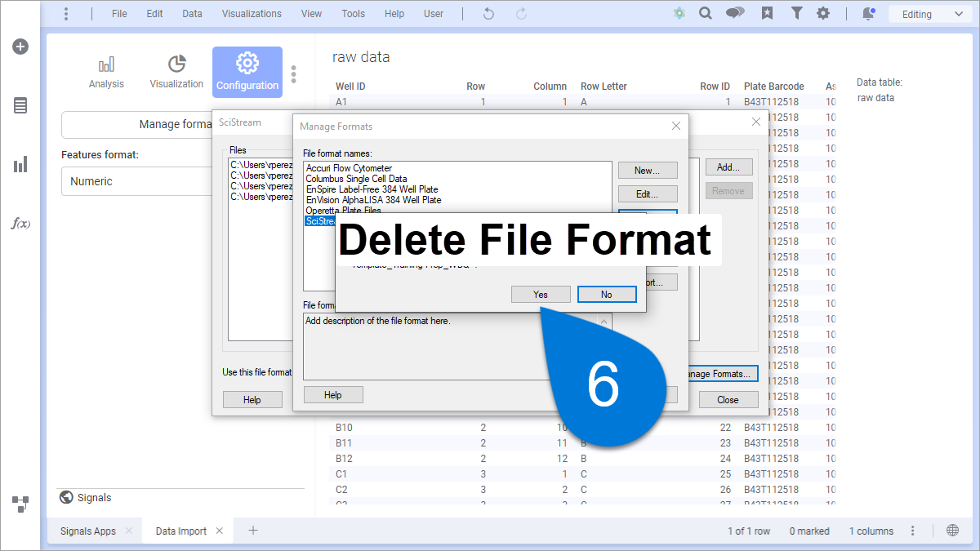The image size is (980, 551).
Task: Open the vertical dots beside Configuration
Action: point(294,74)
